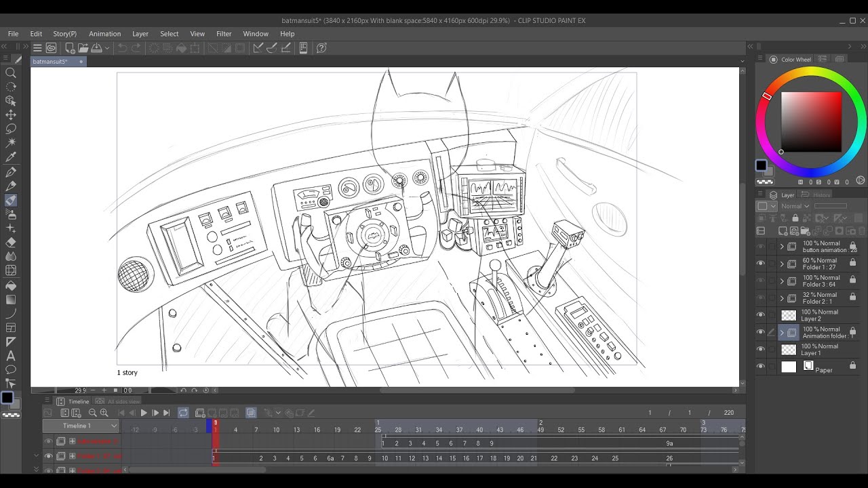Screen dimensions: 868x488
Task: Select the Auto select wand tool
Action: pos(11,143)
